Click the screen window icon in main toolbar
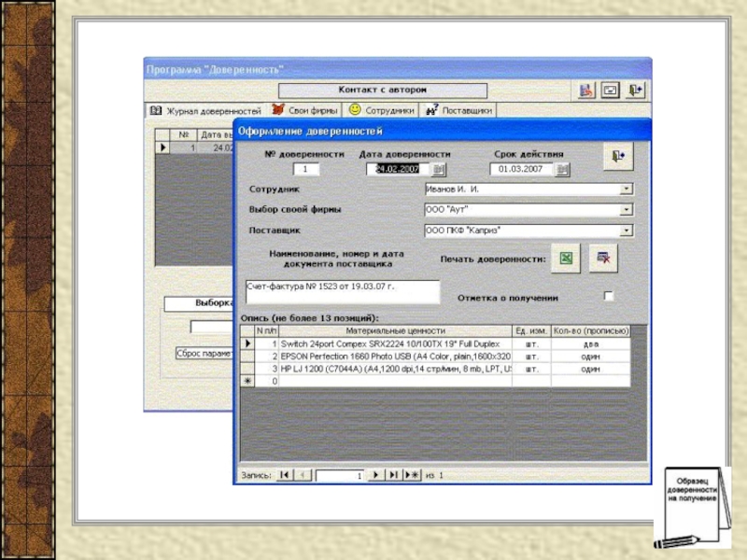Image resolution: width=747 pixels, height=560 pixels. click(x=611, y=90)
